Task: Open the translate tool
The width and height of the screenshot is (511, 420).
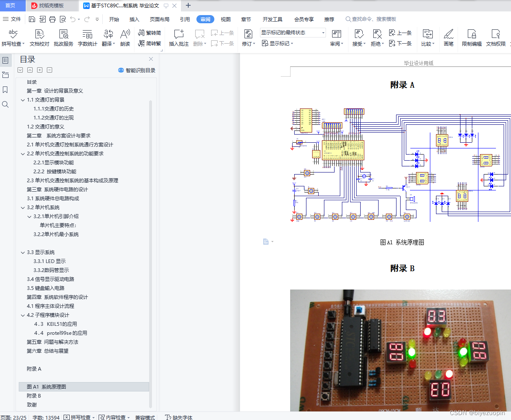Action: click(108, 38)
